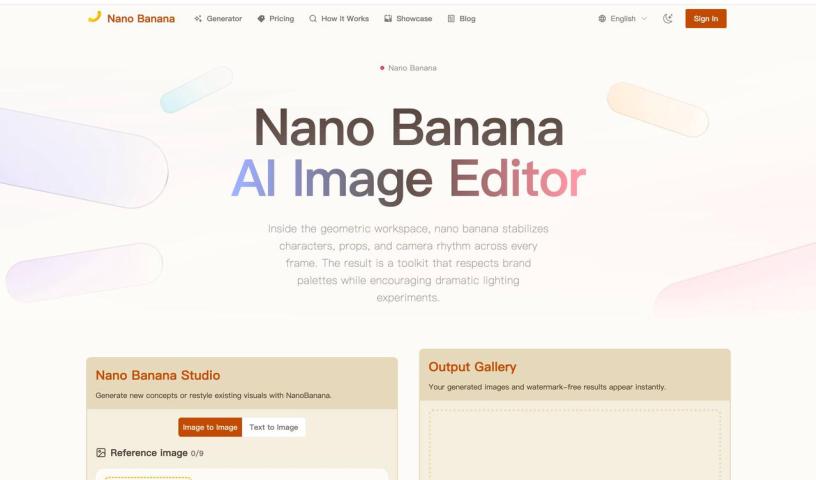Viewport: 816px width, 480px height.
Task: Open the English language dropdown
Action: [x=622, y=19]
